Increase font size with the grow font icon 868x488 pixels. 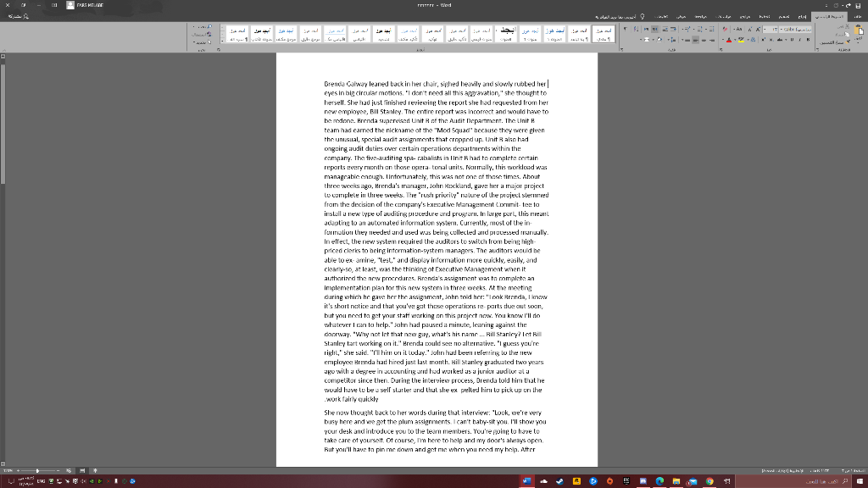click(758, 30)
